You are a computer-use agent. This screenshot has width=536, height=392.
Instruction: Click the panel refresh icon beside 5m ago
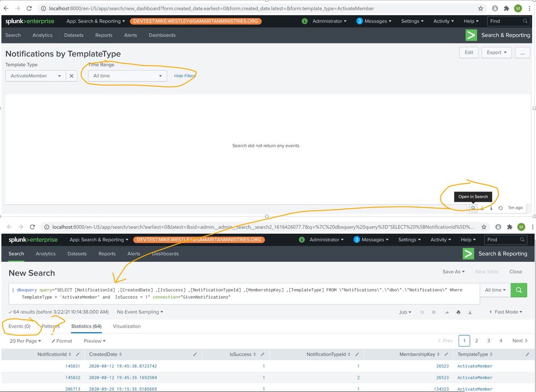(x=501, y=208)
